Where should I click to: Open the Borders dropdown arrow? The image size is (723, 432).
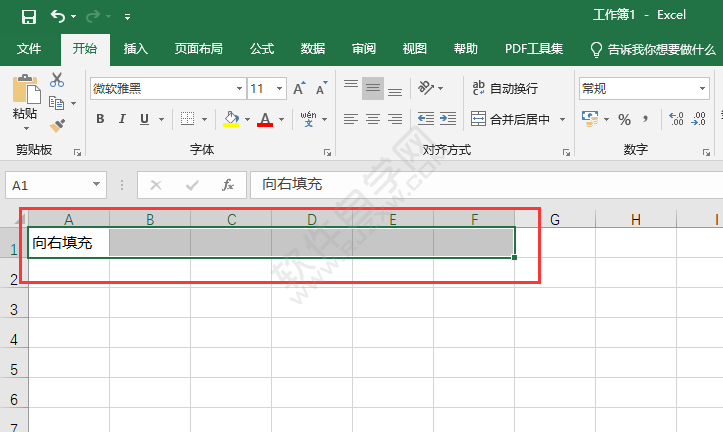pos(204,119)
